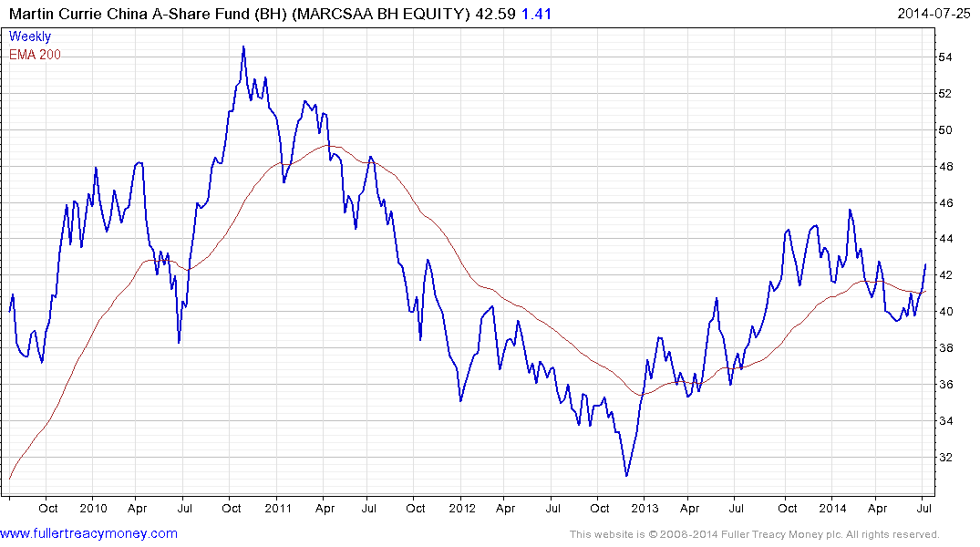Click the final data point of the blue price line
The image size is (980, 547).
925,264
